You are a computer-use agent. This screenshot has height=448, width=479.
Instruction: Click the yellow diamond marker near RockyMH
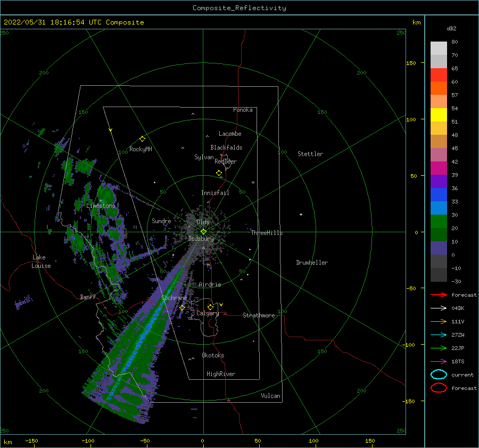click(x=142, y=139)
